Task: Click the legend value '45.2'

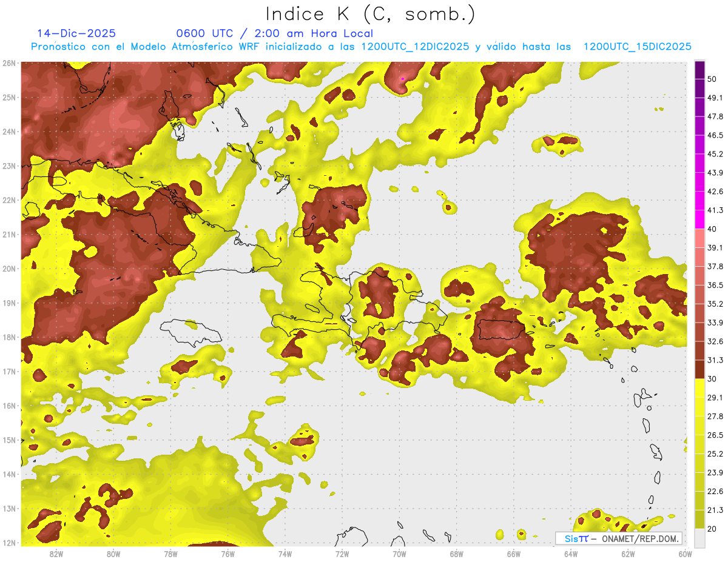Action: point(715,154)
